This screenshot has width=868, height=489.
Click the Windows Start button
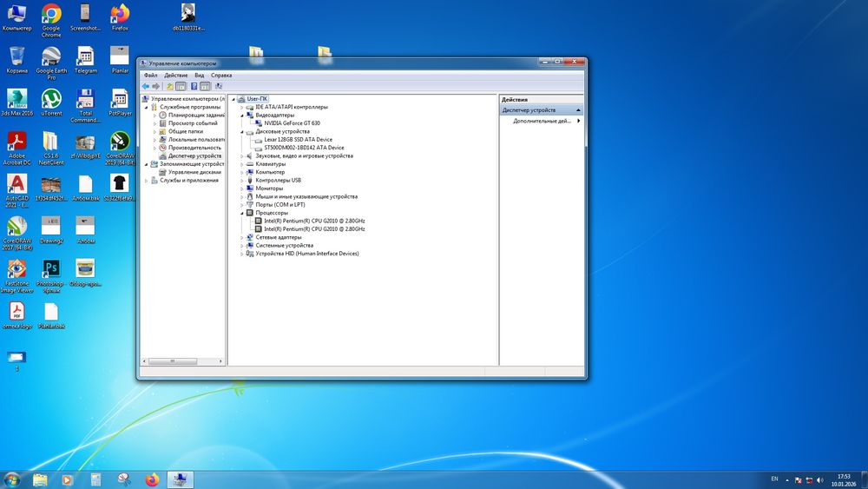(12, 479)
